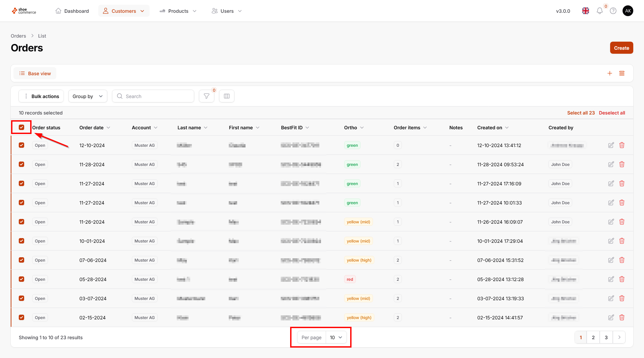Screen dimensions: 644x358
Task: Open the Products menu
Action: (x=178, y=11)
